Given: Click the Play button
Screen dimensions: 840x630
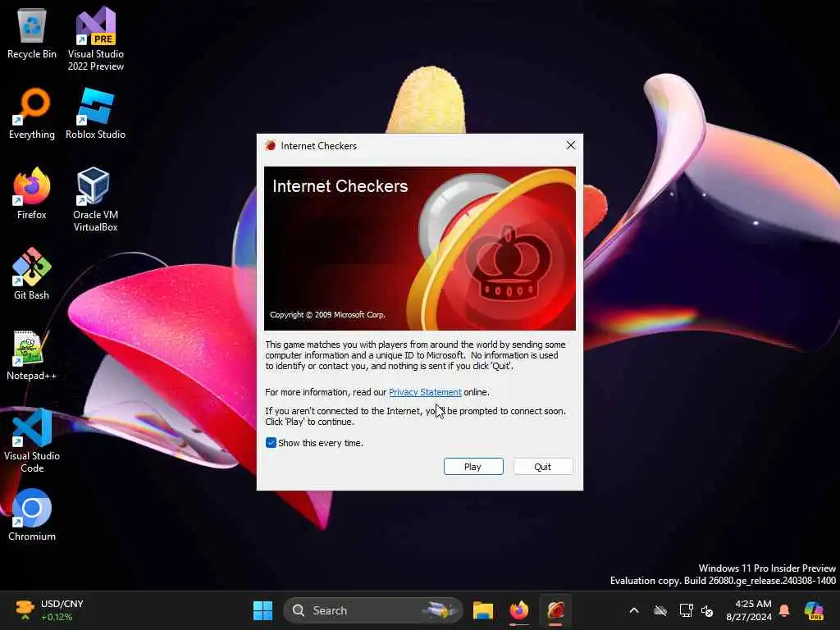Looking at the screenshot, I should (x=473, y=467).
